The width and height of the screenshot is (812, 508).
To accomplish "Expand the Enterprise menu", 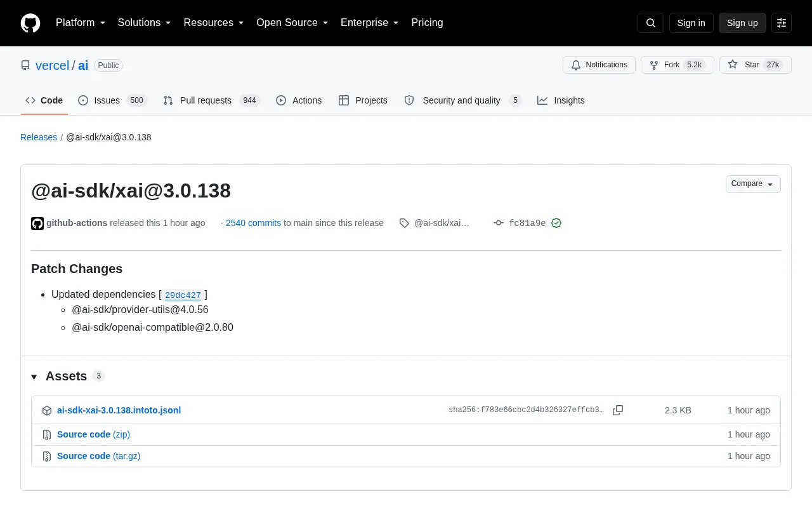I will [370, 23].
